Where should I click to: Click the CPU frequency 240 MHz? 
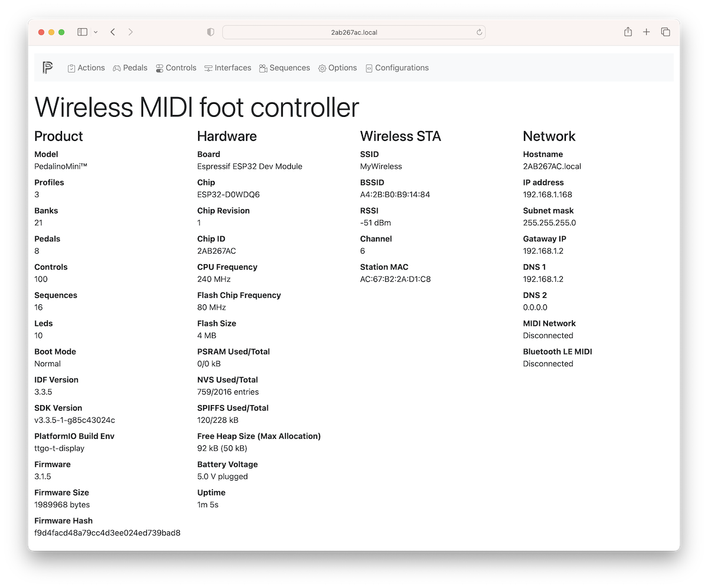214,279
